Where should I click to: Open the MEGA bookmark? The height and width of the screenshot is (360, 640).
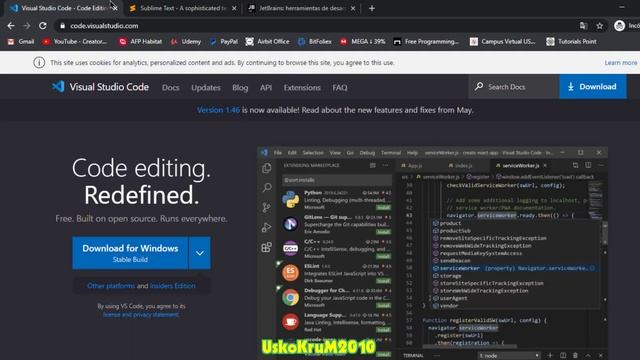coord(363,42)
